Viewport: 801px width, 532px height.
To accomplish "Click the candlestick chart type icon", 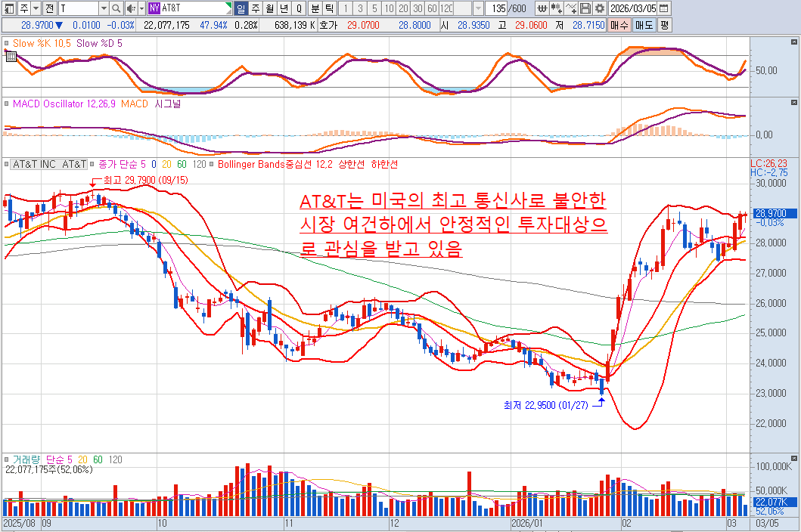I will (x=557, y=8).
